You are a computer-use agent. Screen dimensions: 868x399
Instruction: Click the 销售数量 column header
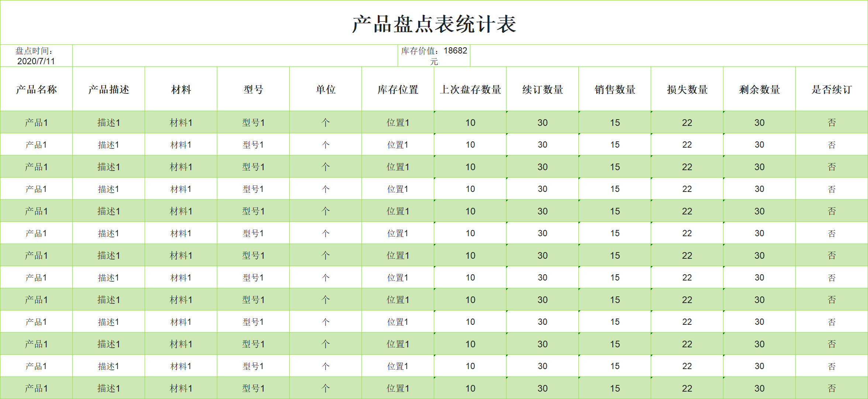[x=614, y=89]
